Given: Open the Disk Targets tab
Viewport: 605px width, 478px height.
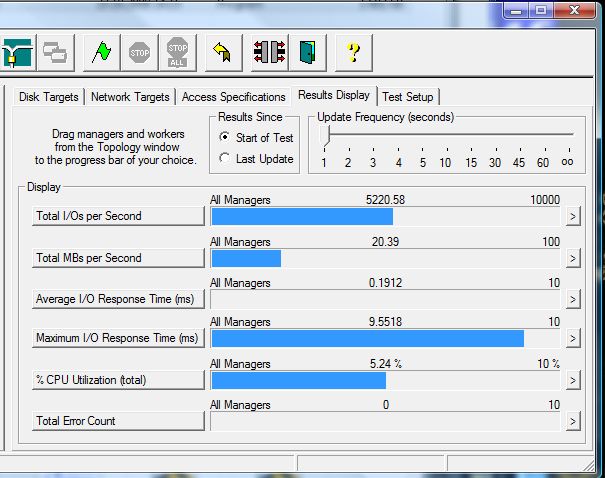Looking at the screenshot, I should pyautogui.click(x=49, y=97).
